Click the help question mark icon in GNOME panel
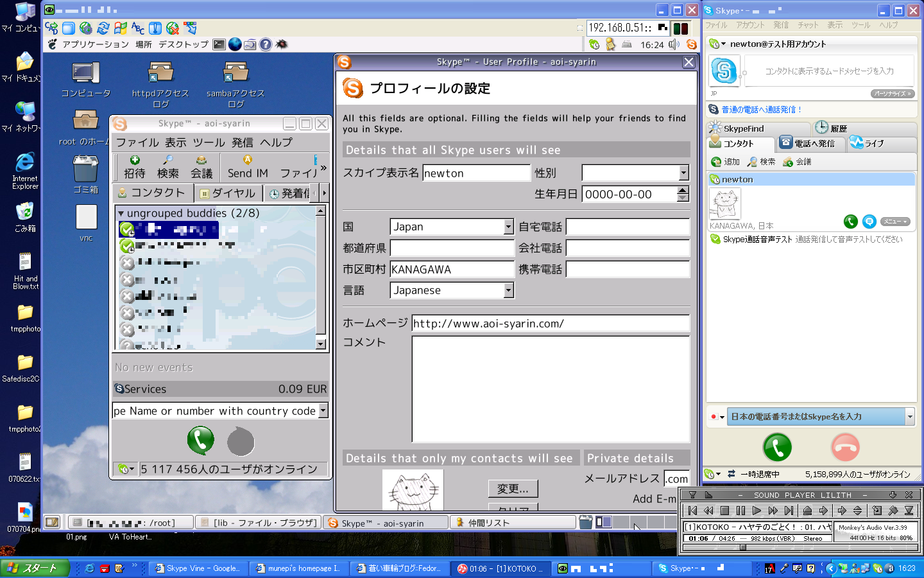The image size is (924, 578). [266, 44]
